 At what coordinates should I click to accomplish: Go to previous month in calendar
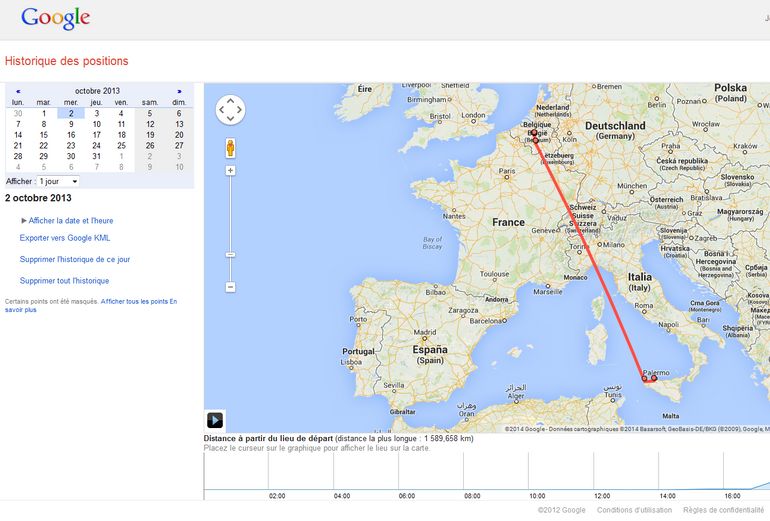pyautogui.click(x=18, y=91)
